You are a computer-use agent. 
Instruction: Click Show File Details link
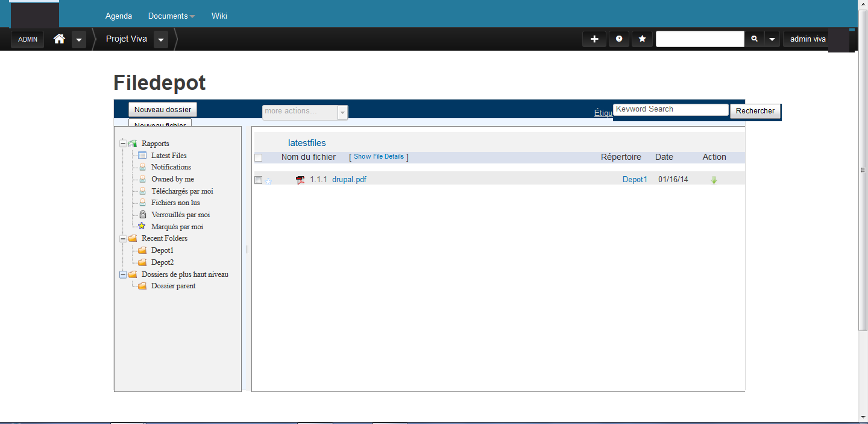[379, 156]
